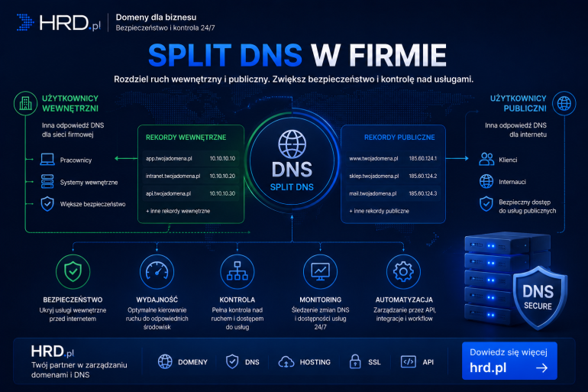Open the SSL footer item

[365, 361]
